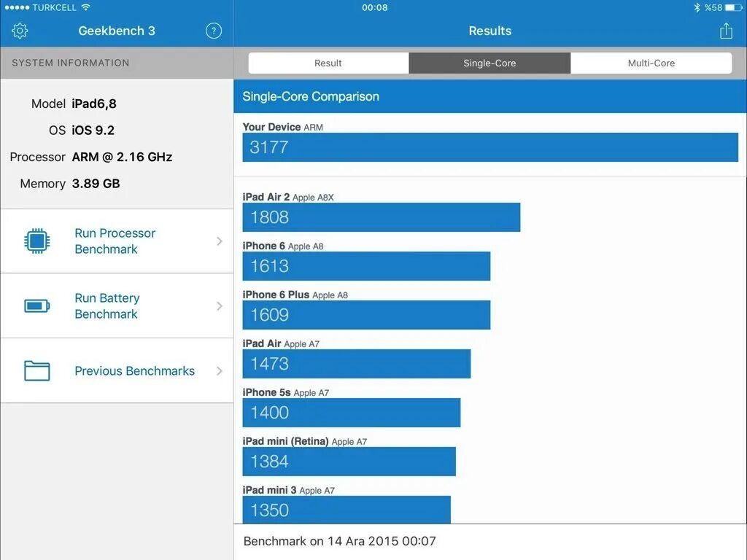The height and width of the screenshot is (560, 747).
Task: Tap the Previous Benchmarks folder icon
Action: coord(37,370)
